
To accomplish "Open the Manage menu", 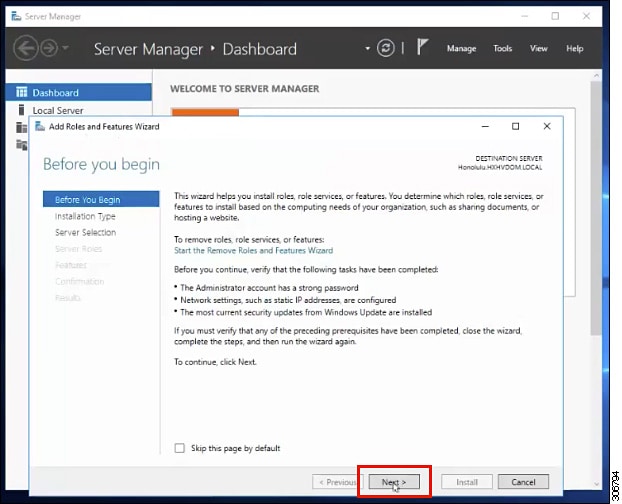I will 461,48.
